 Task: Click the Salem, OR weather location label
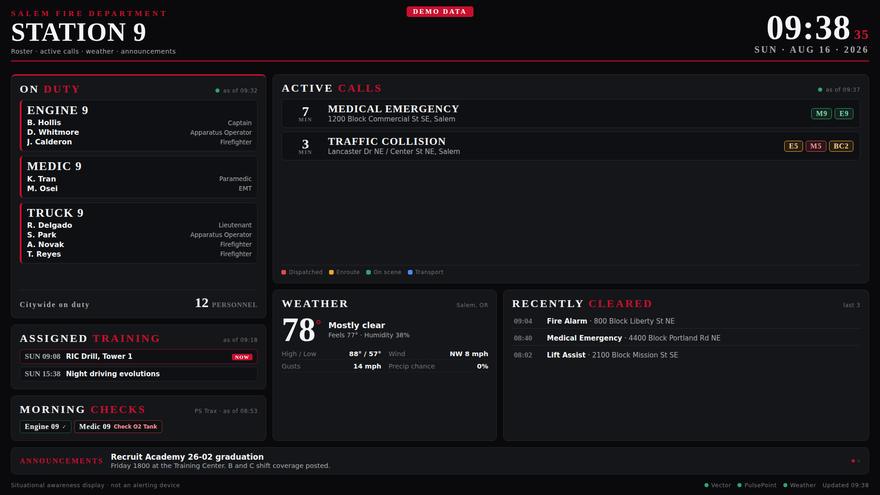click(472, 305)
